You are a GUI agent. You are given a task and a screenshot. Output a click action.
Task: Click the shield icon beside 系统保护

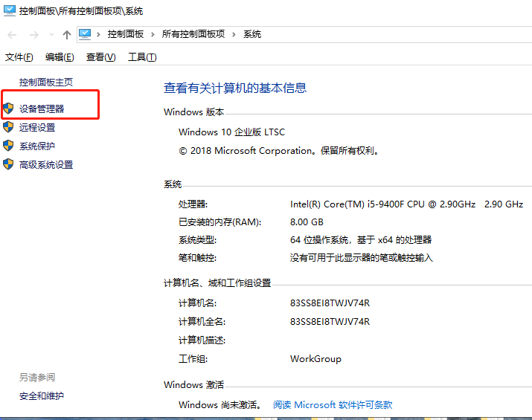point(8,146)
